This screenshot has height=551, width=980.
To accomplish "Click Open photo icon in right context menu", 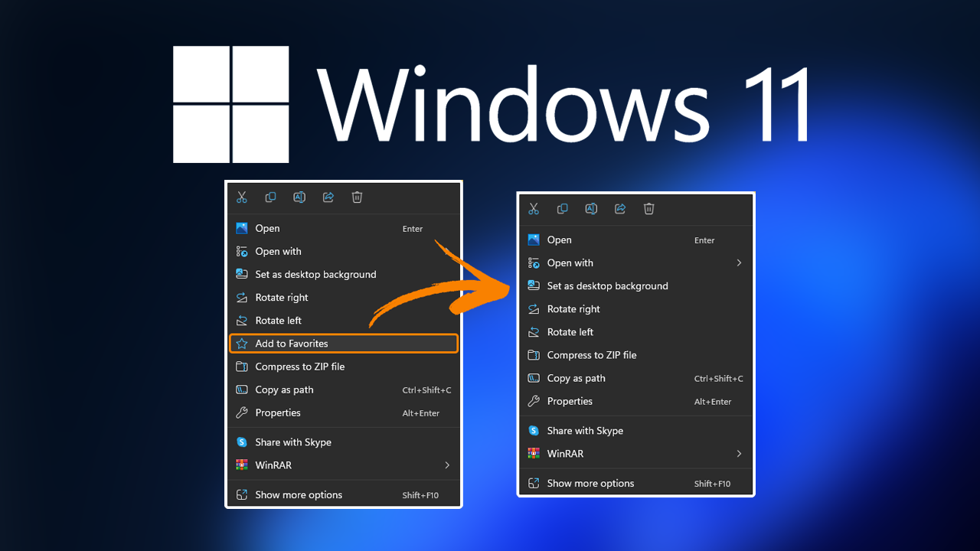I will [x=534, y=240].
